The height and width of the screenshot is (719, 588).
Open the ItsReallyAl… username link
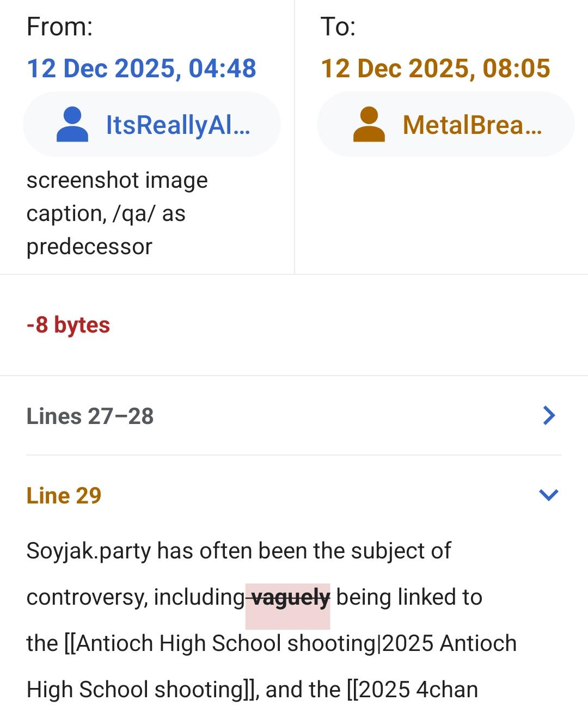point(178,125)
